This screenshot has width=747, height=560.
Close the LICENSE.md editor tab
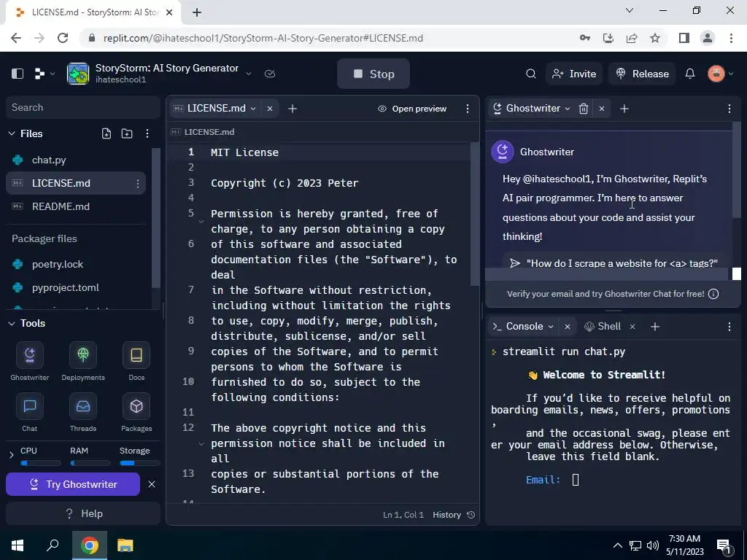270,109
